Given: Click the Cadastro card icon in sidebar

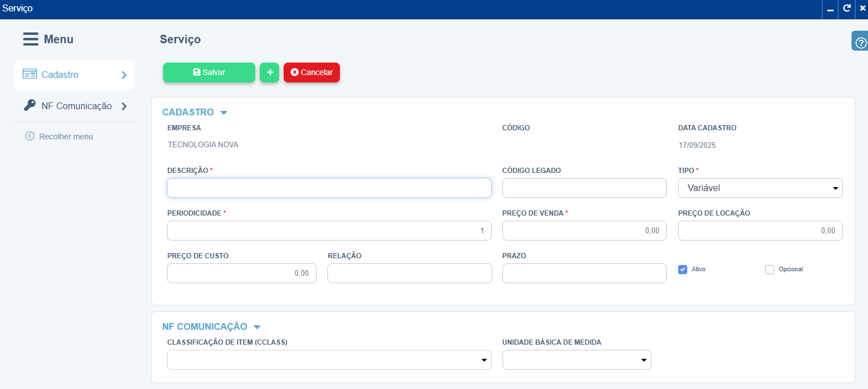Looking at the screenshot, I should [x=30, y=75].
